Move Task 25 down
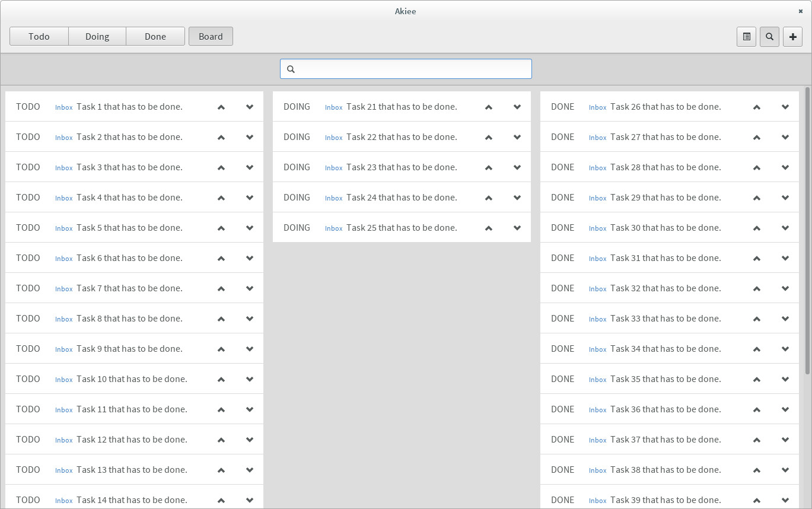Screen dimensions: 812x509 [x=517, y=228]
